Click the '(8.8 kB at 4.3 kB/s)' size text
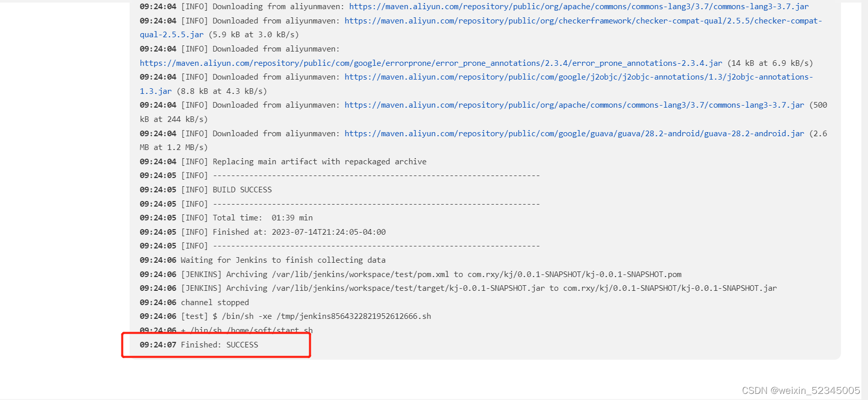The width and height of the screenshot is (868, 400). pos(222,91)
